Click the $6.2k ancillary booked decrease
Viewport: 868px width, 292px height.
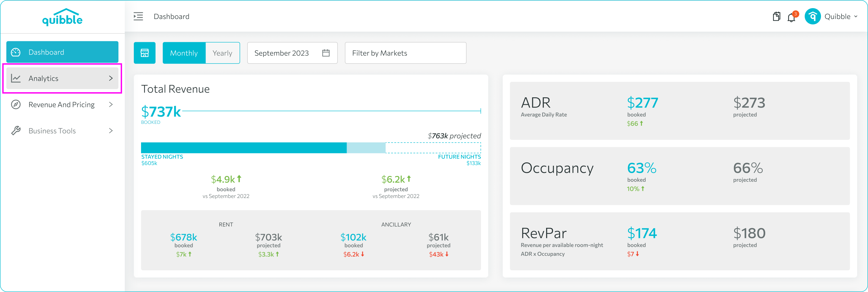[x=354, y=254]
